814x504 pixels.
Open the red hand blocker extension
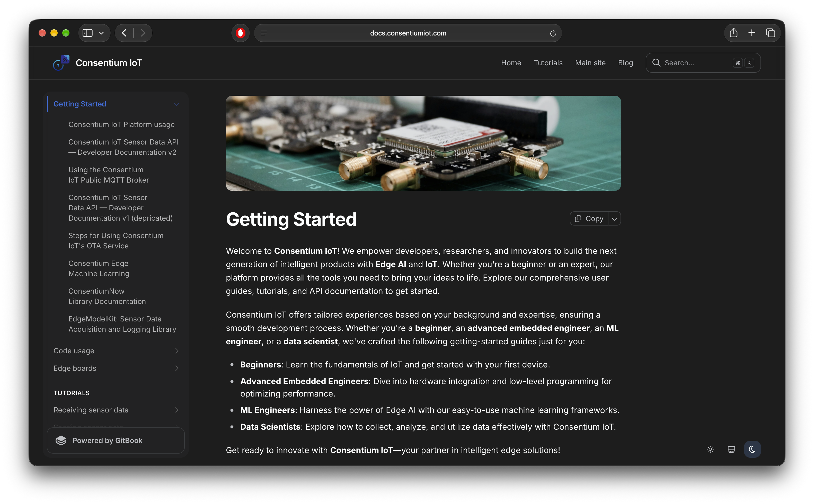[241, 33]
